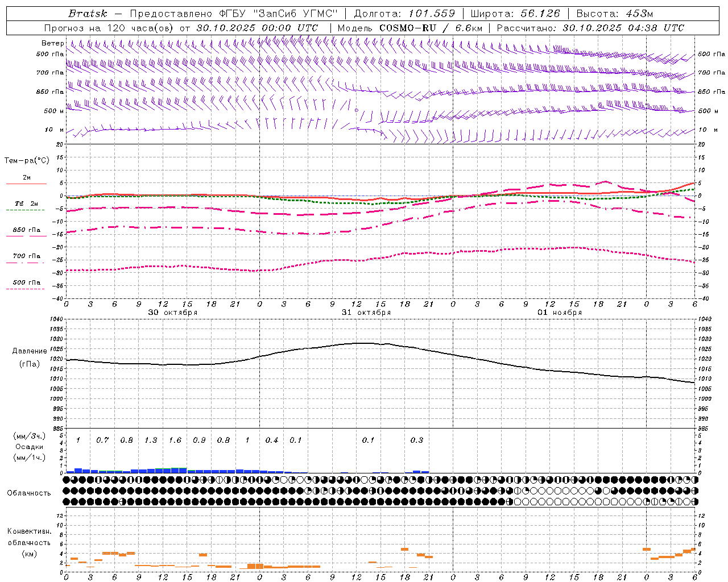The width and height of the screenshot is (728, 582).
Task: Click the '(мм/3ч.)' precipitation unit label
Action: pos(30,436)
